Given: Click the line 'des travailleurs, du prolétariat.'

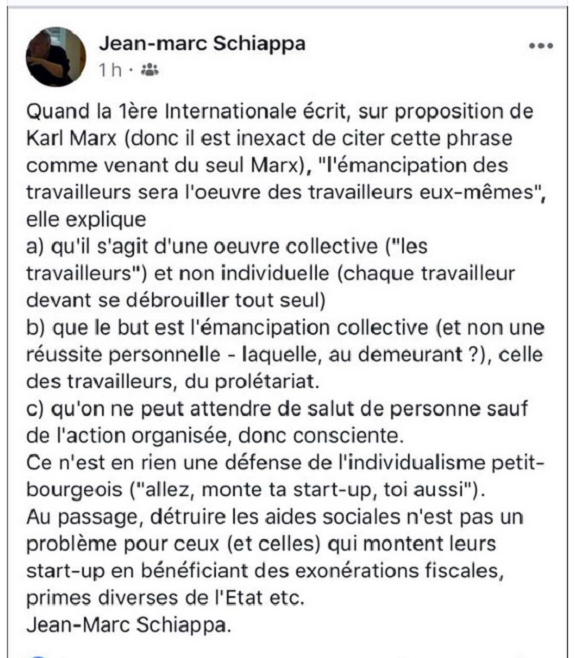Looking at the screenshot, I should [x=173, y=381].
